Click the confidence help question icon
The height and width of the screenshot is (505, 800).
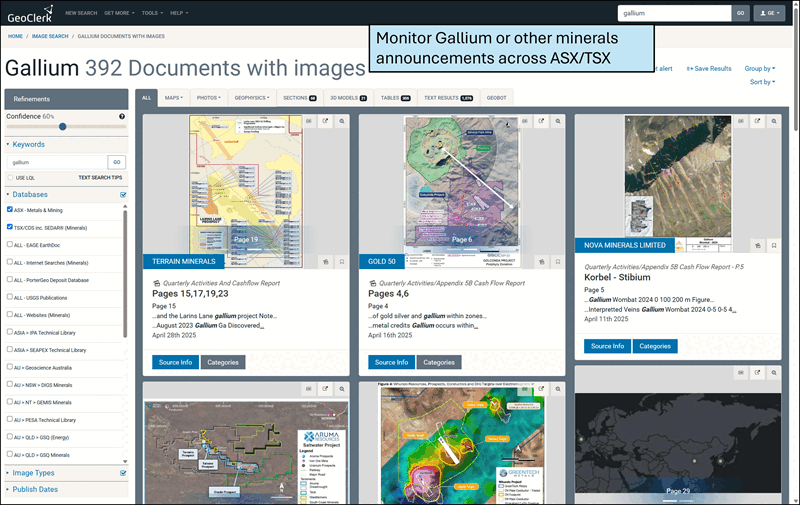click(x=122, y=116)
